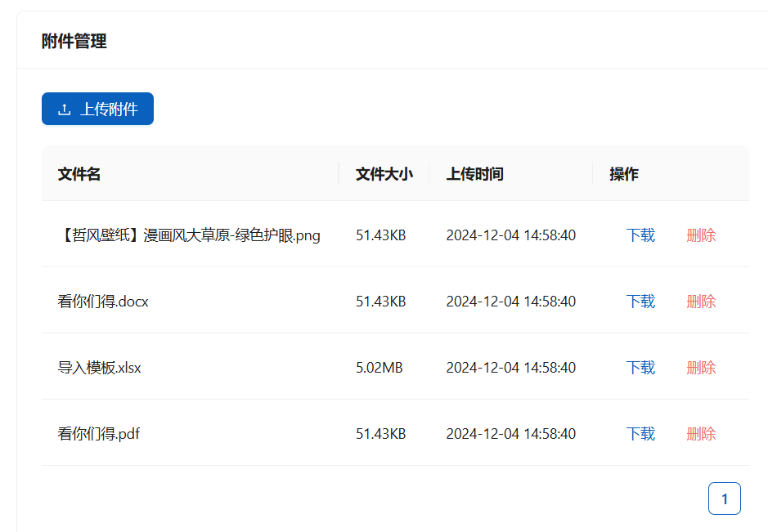Image resolution: width=768 pixels, height=532 pixels.
Task: Delete 导入模板.xlsx attachment
Action: pos(701,368)
